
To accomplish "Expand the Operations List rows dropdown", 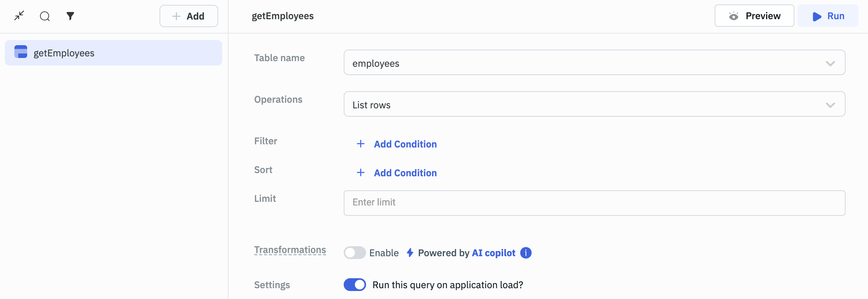I will point(594,104).
